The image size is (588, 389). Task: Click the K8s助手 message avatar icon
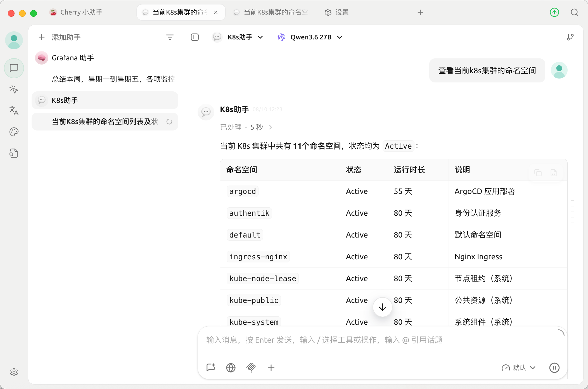[x=206, y=112]
